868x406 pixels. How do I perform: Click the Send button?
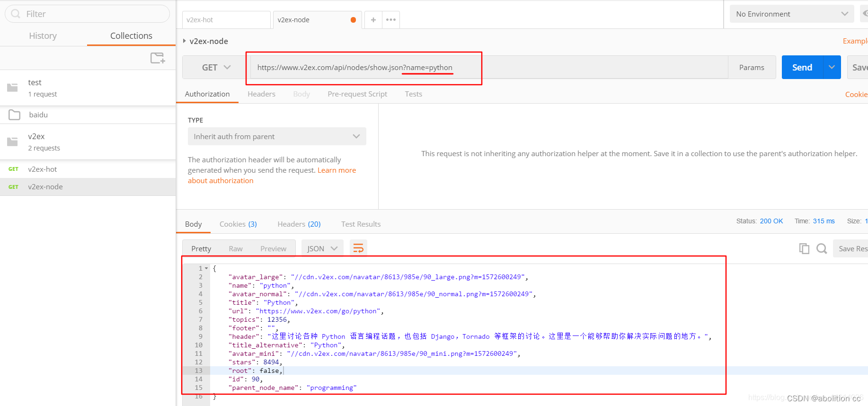pyautogui.click(x=802, y=67)
